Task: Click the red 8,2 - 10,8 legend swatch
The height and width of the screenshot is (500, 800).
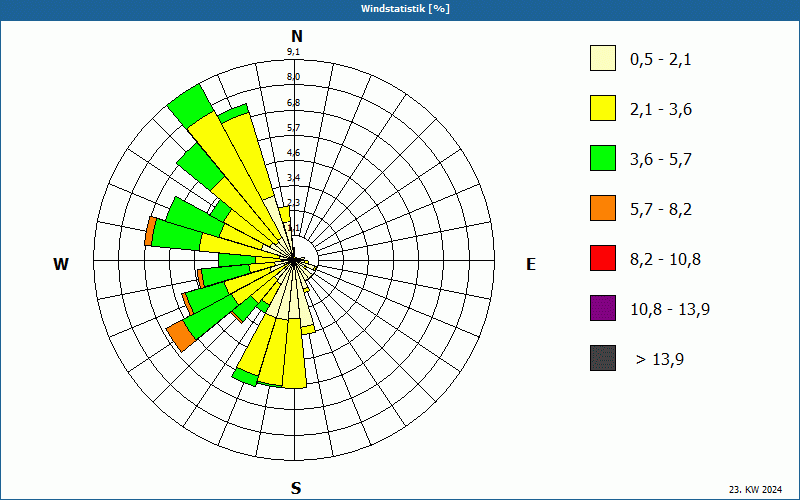Action: coord(603,258)
